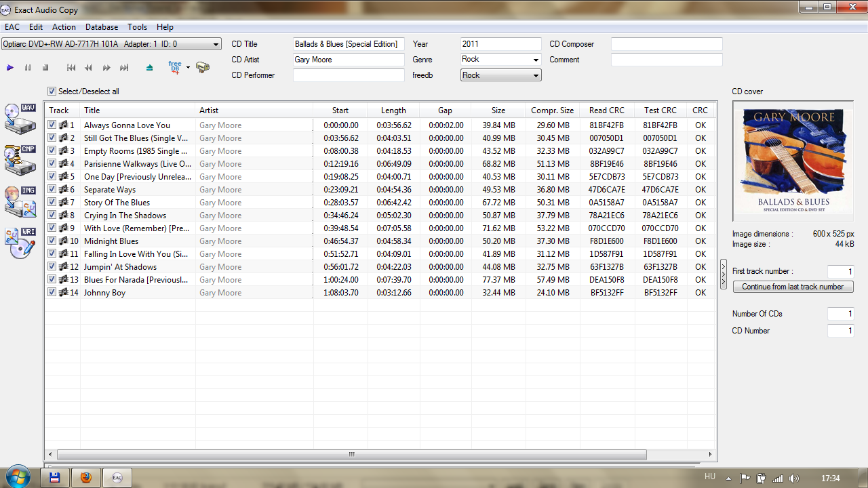Sort by the Length column header
This screenshot has width=868, height=488.
click(393, 110)
